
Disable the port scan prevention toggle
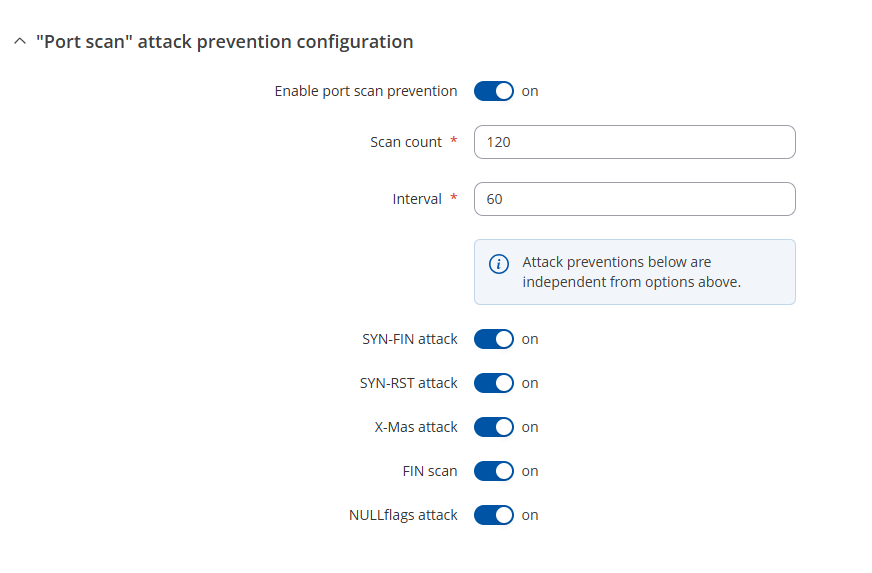(493, 91)
